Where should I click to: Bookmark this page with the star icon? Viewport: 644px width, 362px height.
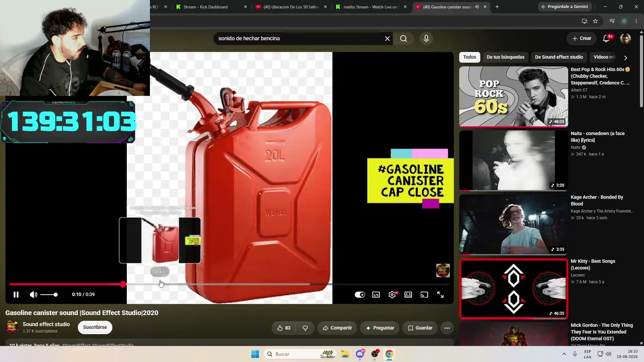click(595, 21)
